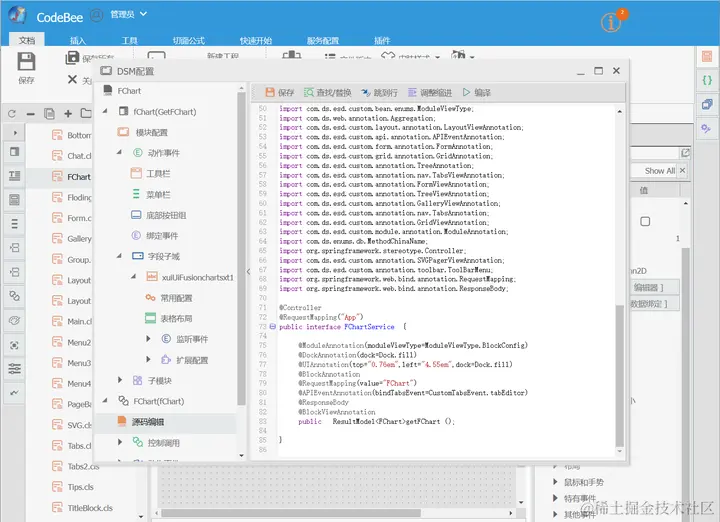Expand the 子模块 tree node arrow
The height and width of the screenshot is (522, 720).
click(x=120, y=380)
